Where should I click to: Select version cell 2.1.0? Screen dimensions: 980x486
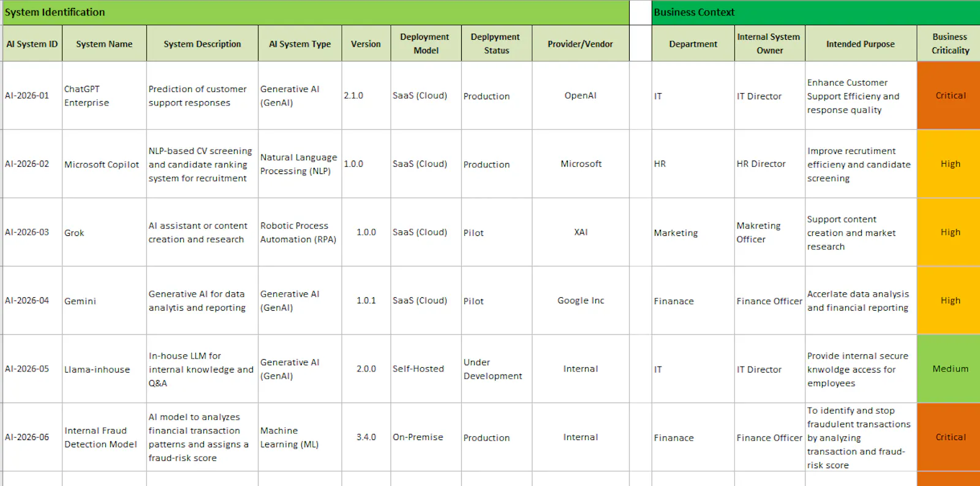point(366,96)
